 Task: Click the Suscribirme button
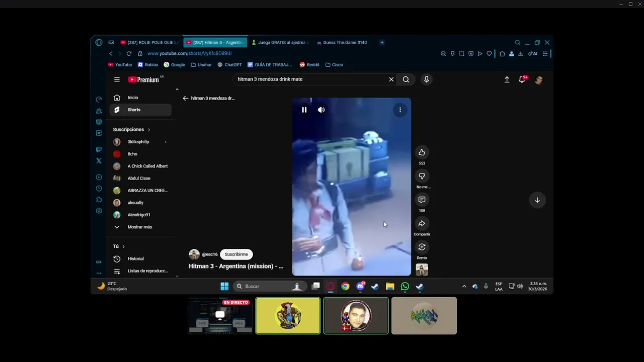click(x=236, y=254)
